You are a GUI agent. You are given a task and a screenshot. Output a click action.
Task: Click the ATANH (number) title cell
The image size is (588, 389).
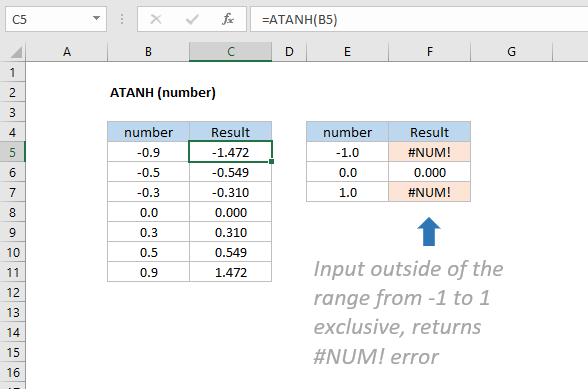click(x=163, y=92)
